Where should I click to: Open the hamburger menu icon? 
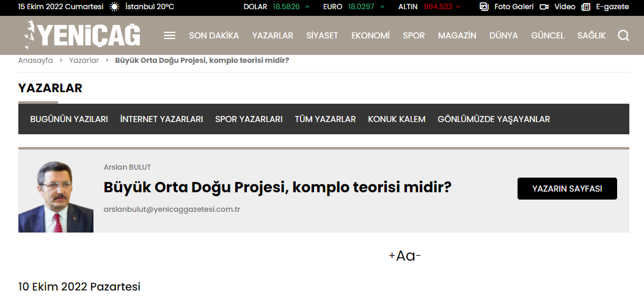point(169,35)
